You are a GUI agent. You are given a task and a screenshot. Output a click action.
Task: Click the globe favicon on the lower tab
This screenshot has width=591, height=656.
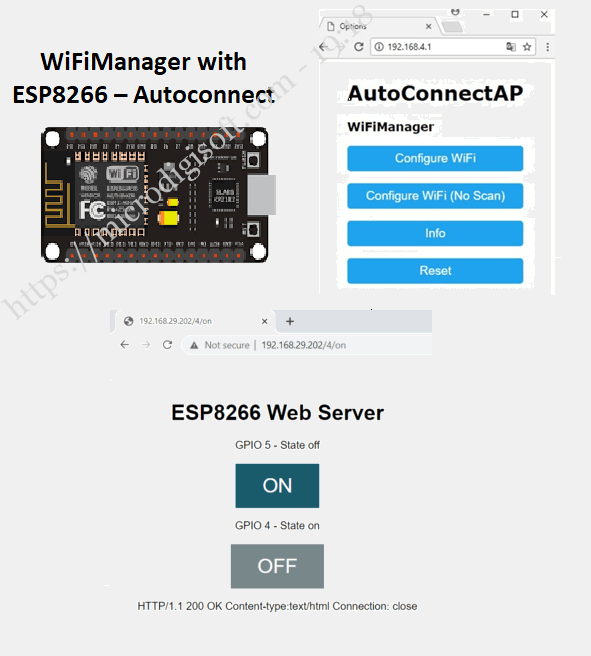point(128,321)
